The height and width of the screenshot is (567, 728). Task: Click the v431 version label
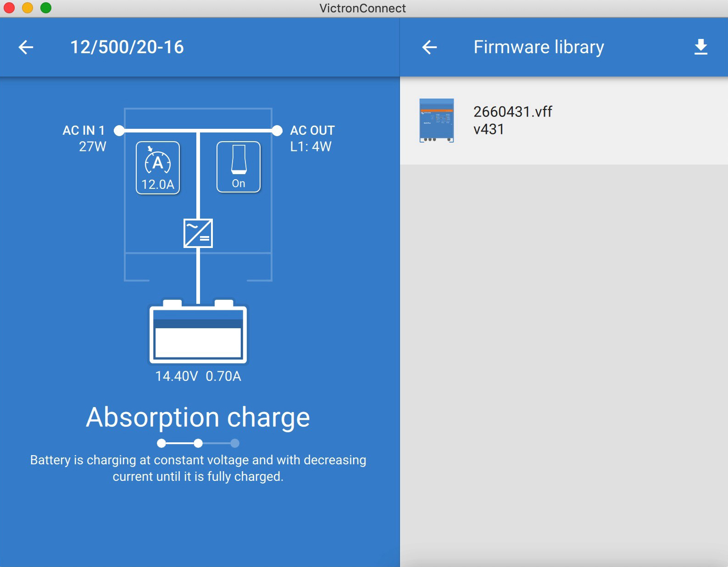(x=489, y=130)
